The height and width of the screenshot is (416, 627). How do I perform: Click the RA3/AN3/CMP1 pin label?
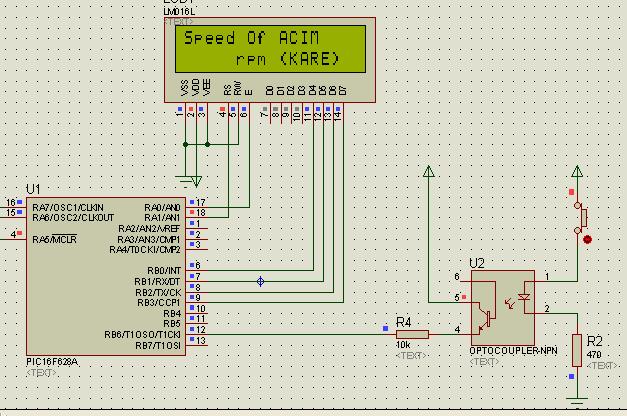tap(149, 239)
